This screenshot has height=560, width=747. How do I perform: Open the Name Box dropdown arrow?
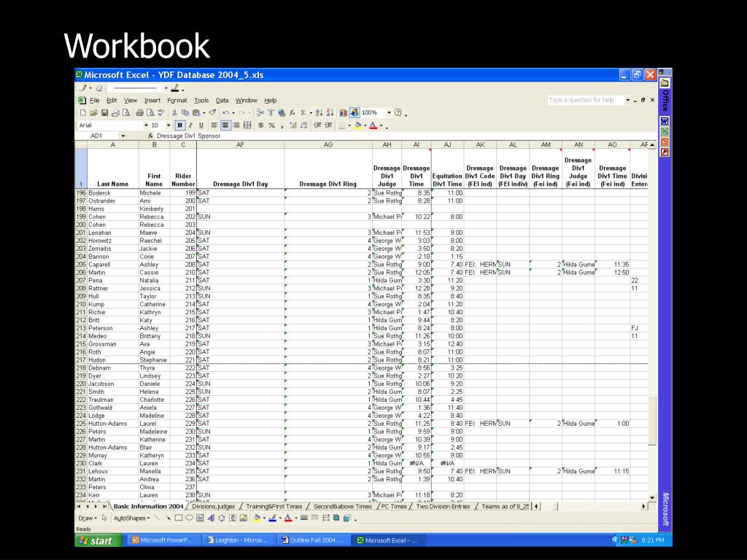tap(123, 136)
